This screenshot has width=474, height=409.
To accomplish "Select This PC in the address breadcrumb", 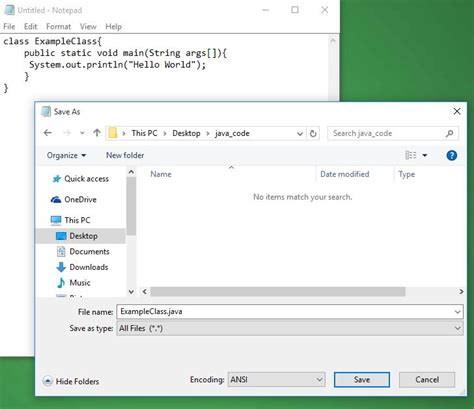I will click(144, 133).
